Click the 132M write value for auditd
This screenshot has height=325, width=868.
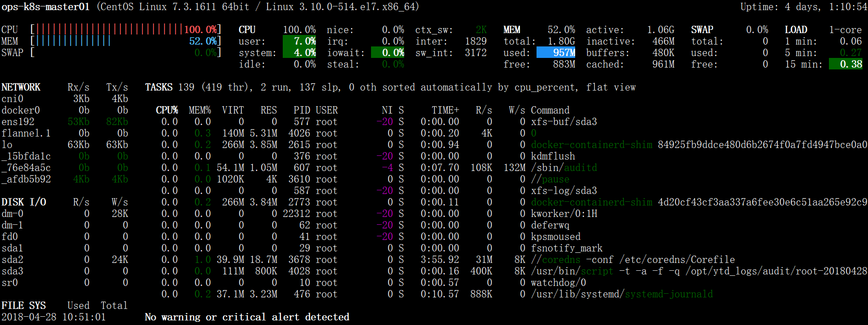tap(514, 168)
